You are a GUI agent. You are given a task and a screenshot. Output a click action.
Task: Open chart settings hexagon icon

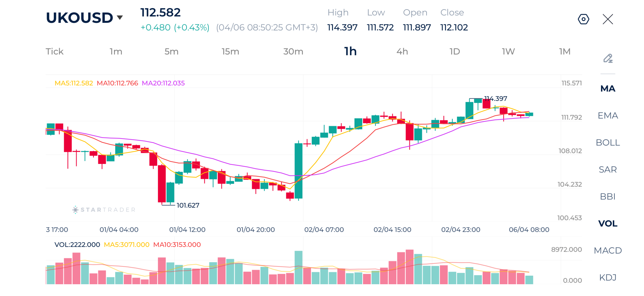(x=583, y=19)
